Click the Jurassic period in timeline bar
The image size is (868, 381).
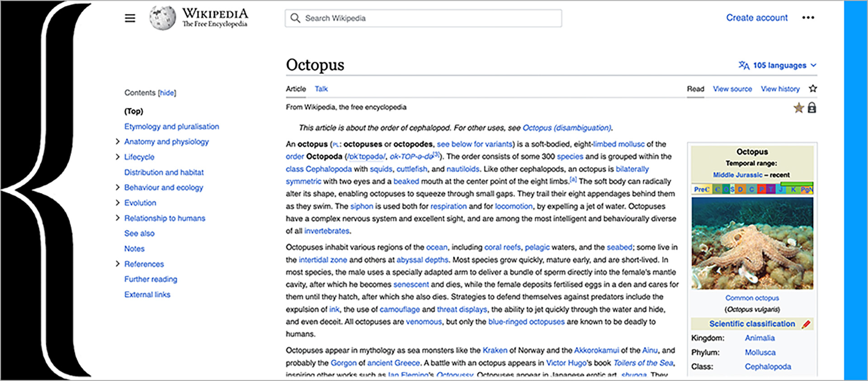(781, 189)
